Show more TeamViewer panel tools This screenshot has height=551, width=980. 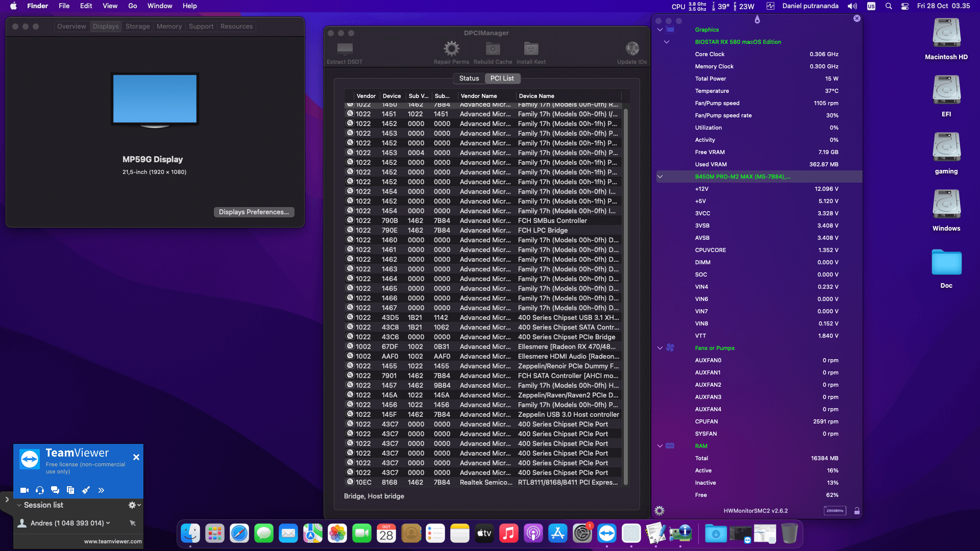pyautogui.click(x=101, y=490)
